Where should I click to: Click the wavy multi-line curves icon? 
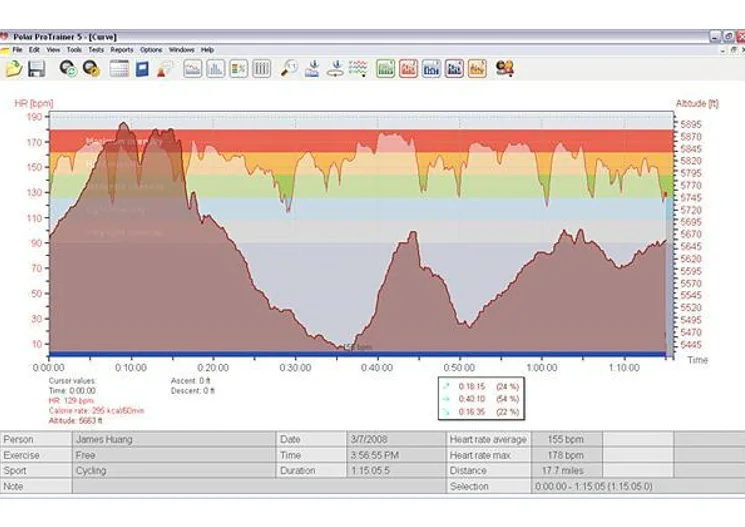click(x=359, y=68)
